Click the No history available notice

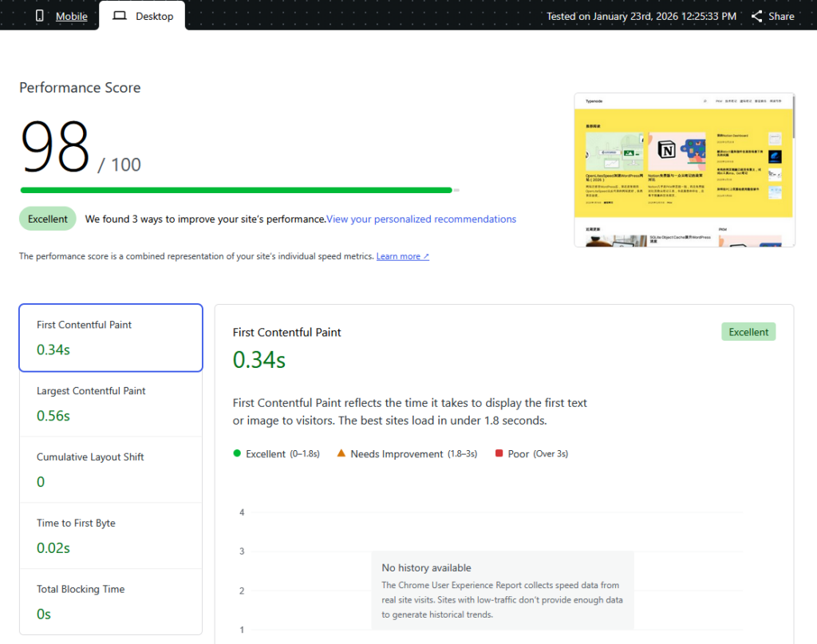click(x=503, y=590)
